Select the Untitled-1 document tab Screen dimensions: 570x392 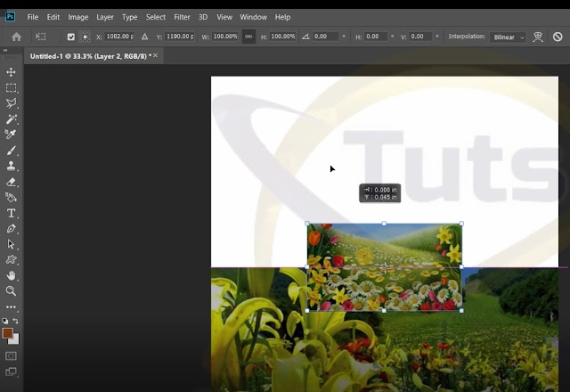(x=91, y=56)
